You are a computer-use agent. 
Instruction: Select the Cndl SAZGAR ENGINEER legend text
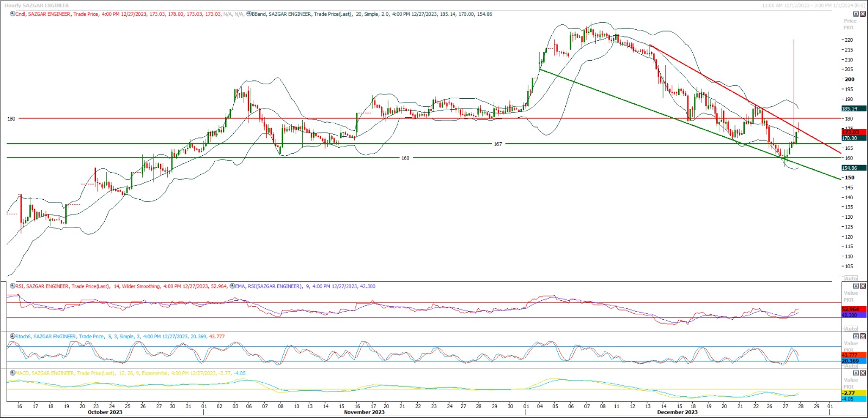(43, 14)
